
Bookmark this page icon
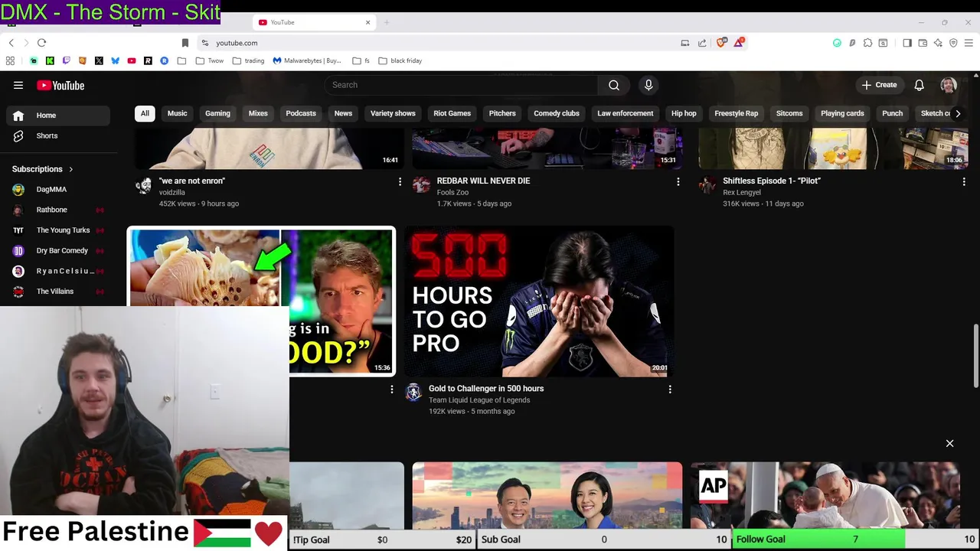click(185, 43)
